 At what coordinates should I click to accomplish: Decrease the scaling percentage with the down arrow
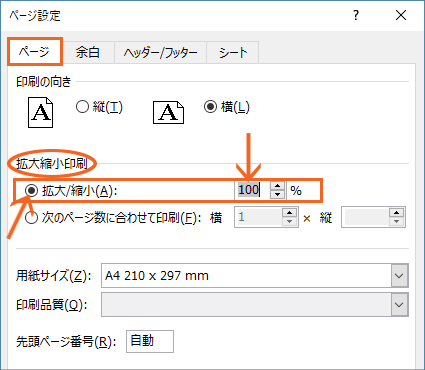(x=278, y=194)
